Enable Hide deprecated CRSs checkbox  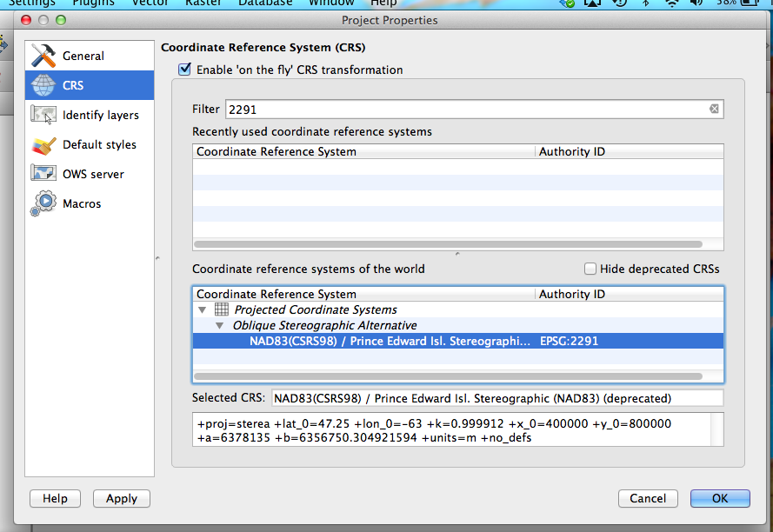(590, 269)
